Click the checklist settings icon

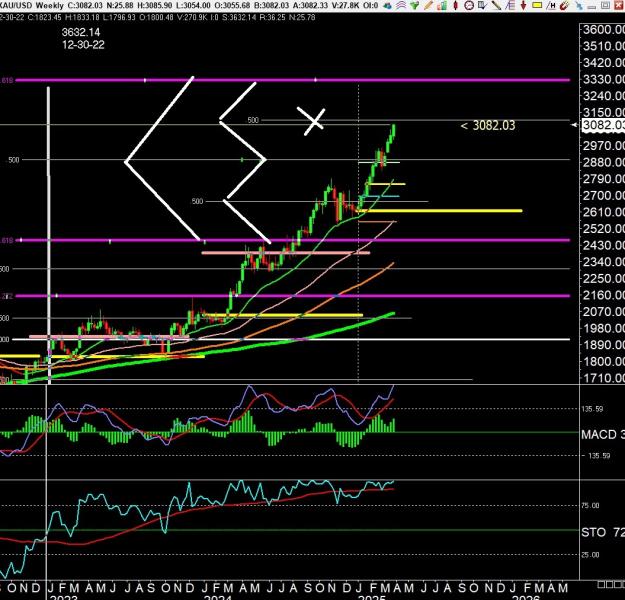click(x=482, y=6)
